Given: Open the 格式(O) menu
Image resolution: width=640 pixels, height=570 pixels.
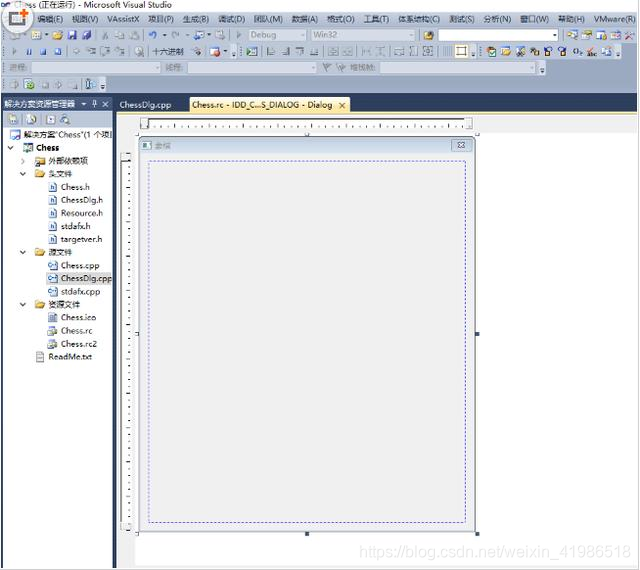Looking at the screenshot, I should (340, 19).
